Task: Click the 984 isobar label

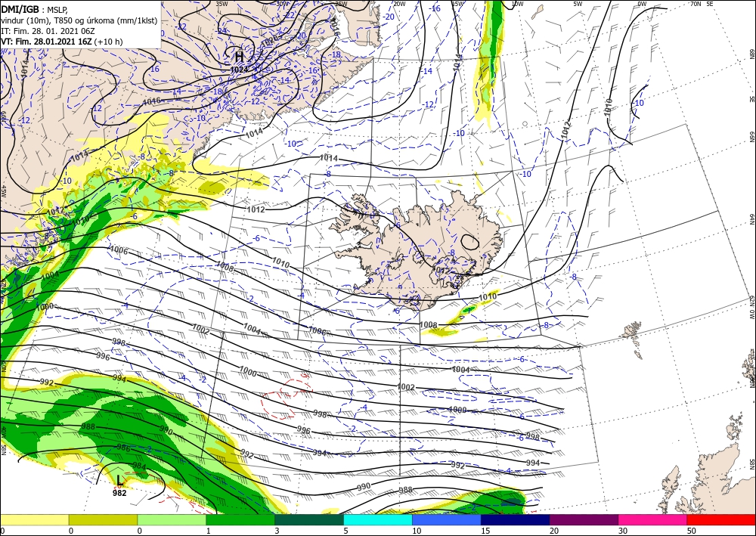Action: click(x=139, y=466)
